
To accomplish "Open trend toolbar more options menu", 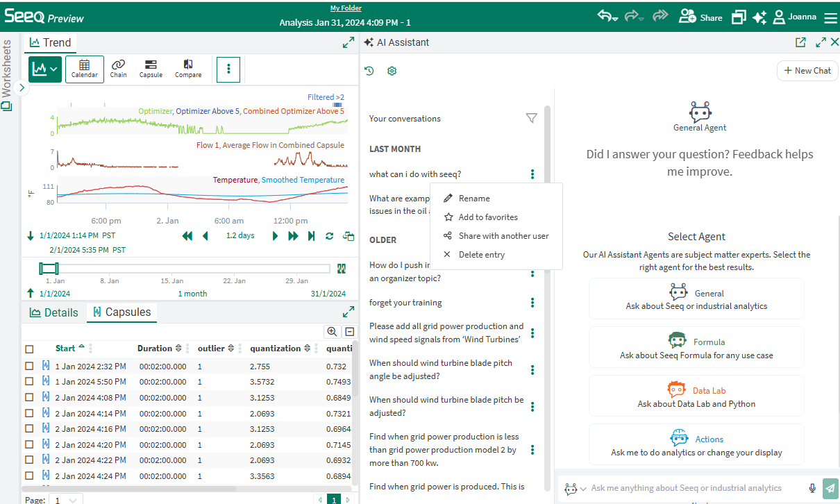I will tap(228, 69).
